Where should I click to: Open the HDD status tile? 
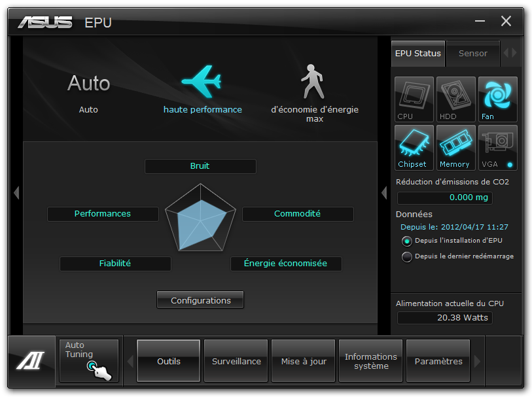[x=455, y=99]
